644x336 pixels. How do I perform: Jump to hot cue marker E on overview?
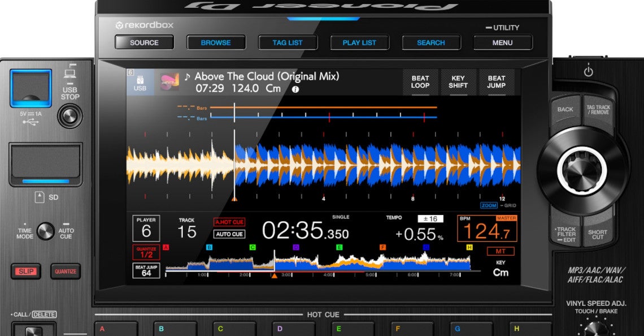click(340, 247)
